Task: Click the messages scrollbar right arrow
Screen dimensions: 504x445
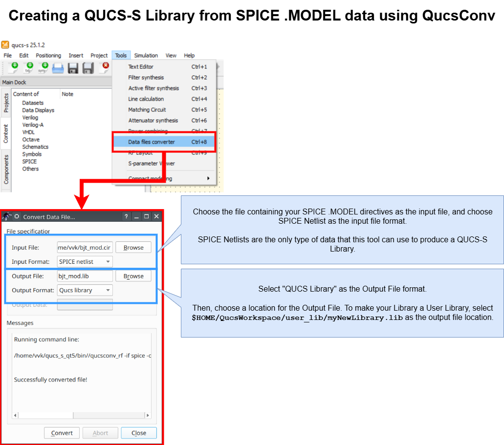Action: [x=148, y=415]
